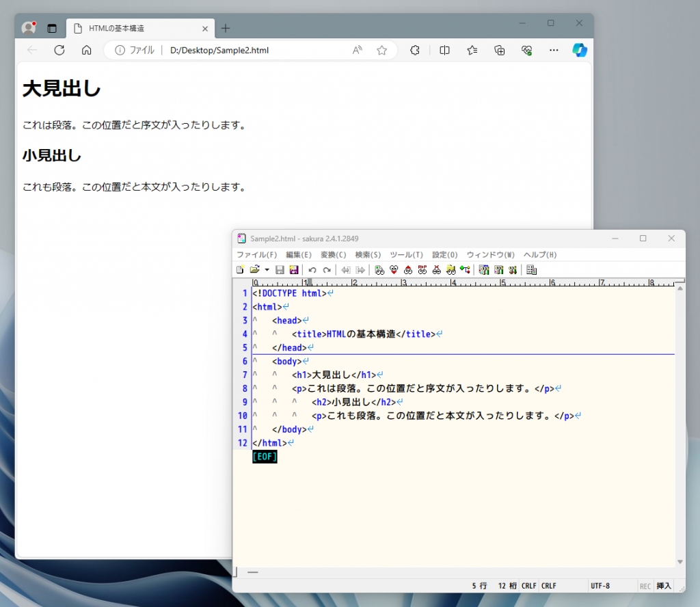Click Redo arrow in sakura toolbar
The height and width of the screenshot is (607, 700).
coord(327,269)
